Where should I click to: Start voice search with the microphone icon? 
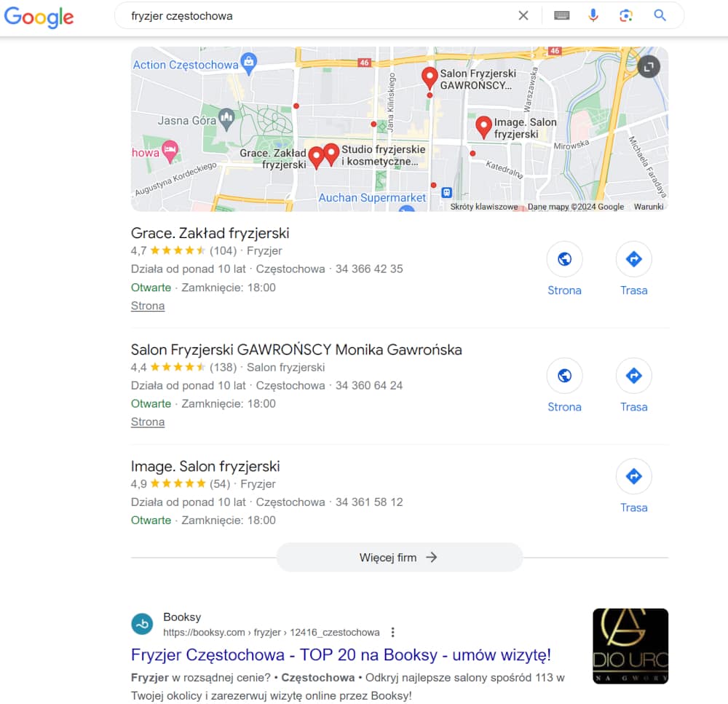tap(593, 16)
